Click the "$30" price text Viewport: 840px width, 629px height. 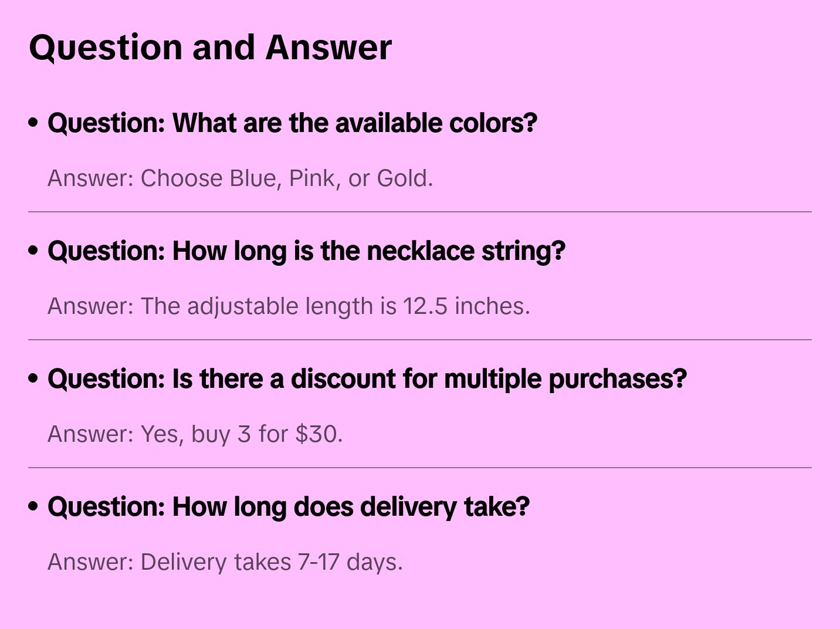(316, 434)
